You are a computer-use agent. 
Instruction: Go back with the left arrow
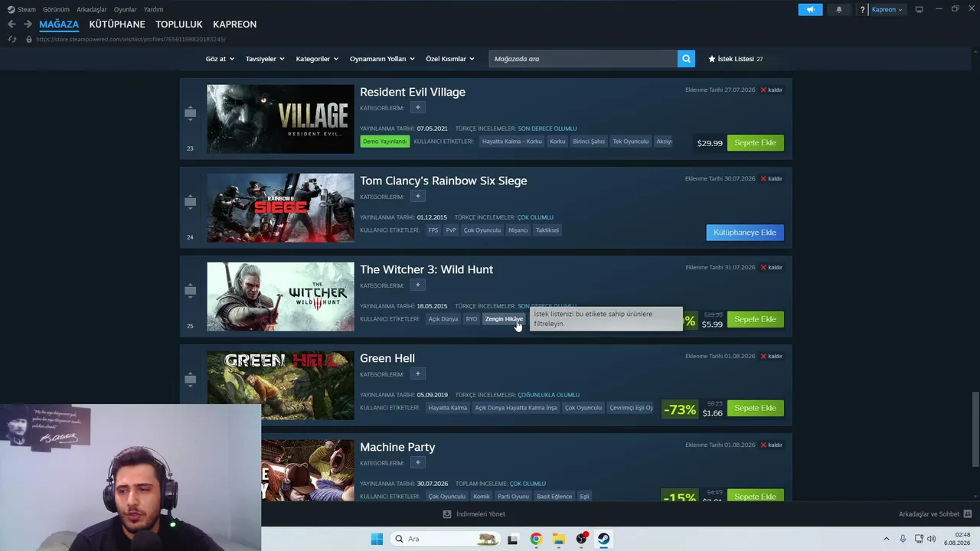tap(11, 24)
